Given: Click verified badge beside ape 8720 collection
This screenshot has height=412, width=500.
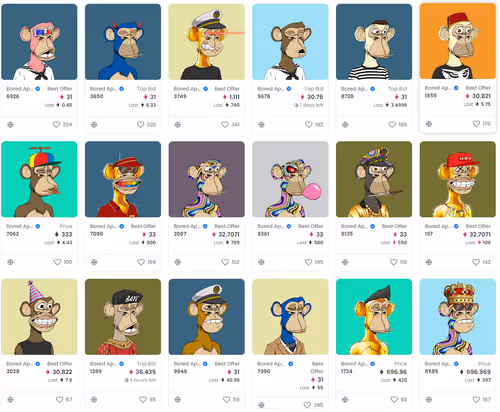Looking at the screenshot, I should click(372, 89).
